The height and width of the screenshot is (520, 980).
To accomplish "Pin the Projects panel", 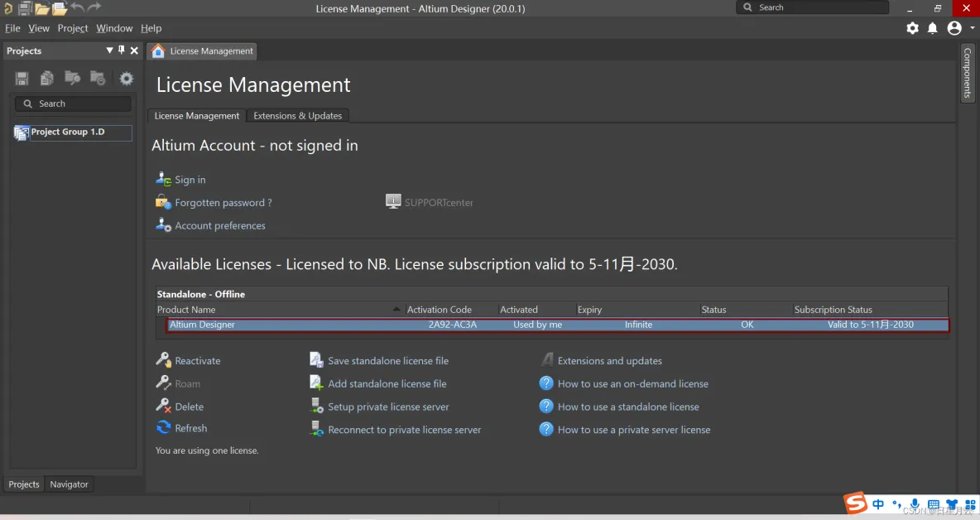I will [x=121, y=50].
